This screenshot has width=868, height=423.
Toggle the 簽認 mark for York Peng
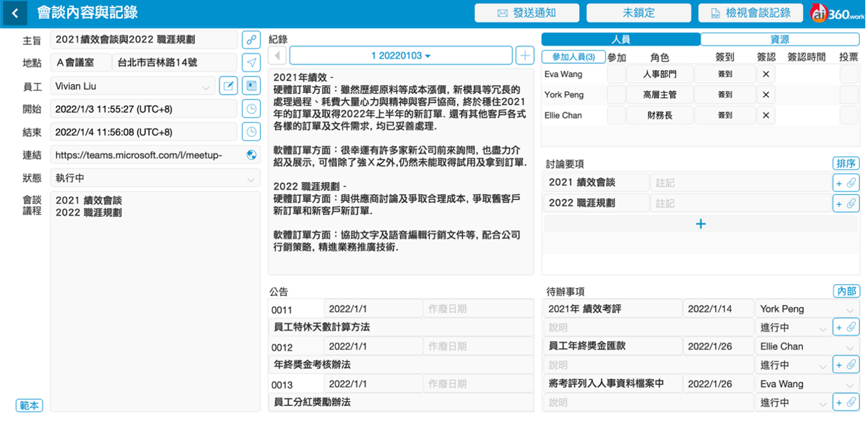point(766,95)
